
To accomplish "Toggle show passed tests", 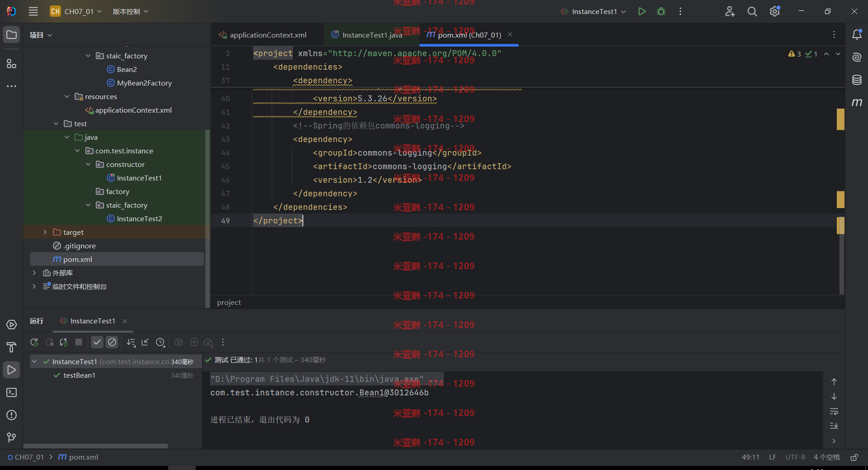I will click(97, 342).
